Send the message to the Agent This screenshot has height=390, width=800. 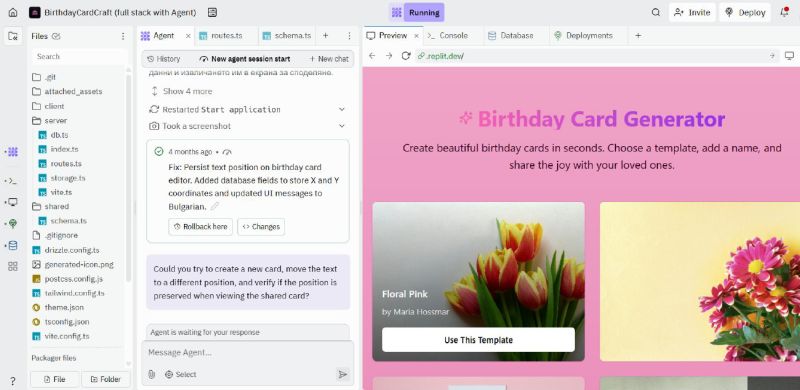coord(343,374)
